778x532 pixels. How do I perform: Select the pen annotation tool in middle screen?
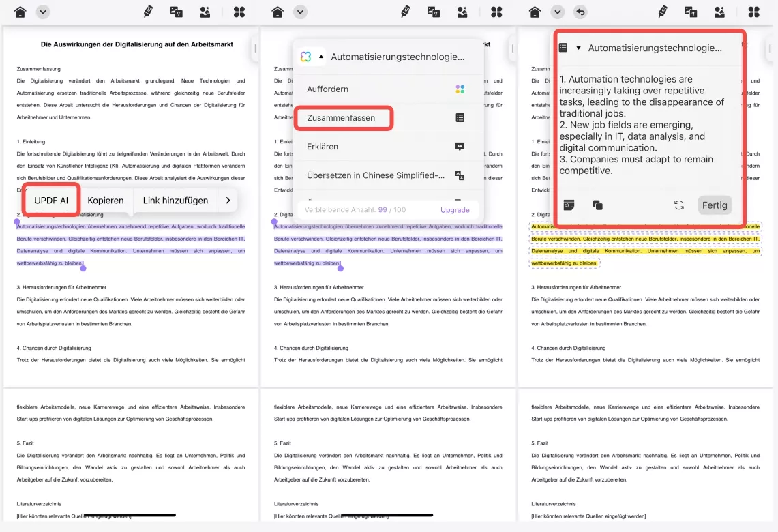pyautogui.click(x=406, y=12)
